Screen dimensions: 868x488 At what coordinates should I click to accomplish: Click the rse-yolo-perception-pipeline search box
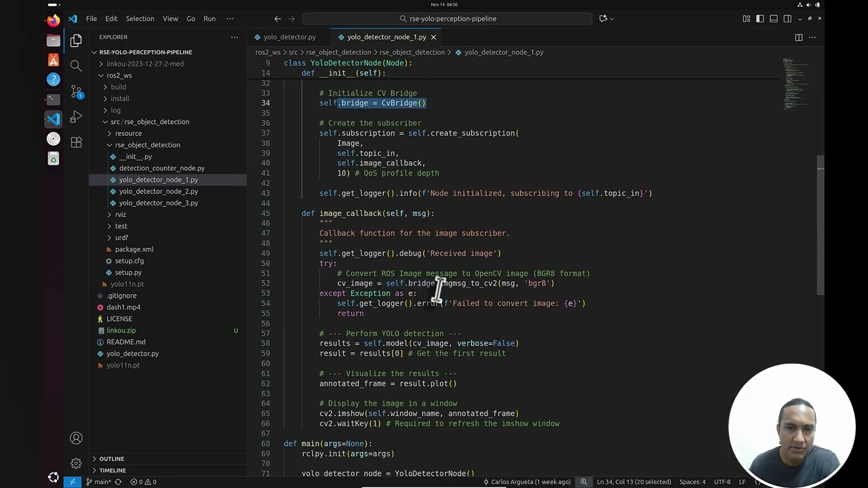448,18
